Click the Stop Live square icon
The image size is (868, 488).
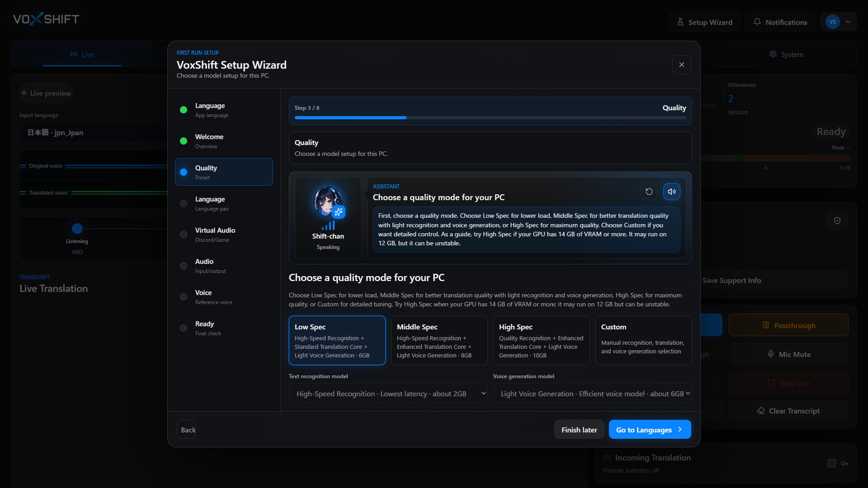[x=771, y=383]
